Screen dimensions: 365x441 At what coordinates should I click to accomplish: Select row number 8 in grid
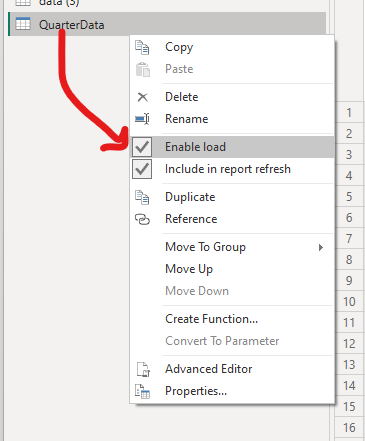click(x=349, y=260)
